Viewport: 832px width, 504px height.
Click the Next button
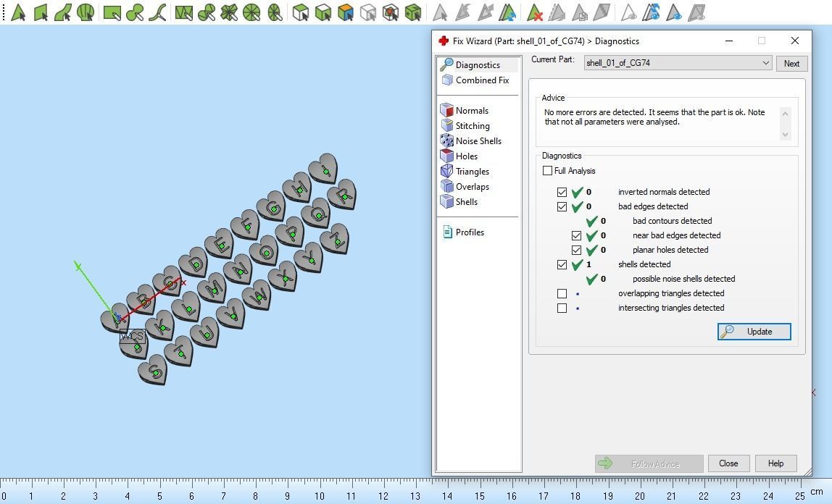[x=791, y=63]
